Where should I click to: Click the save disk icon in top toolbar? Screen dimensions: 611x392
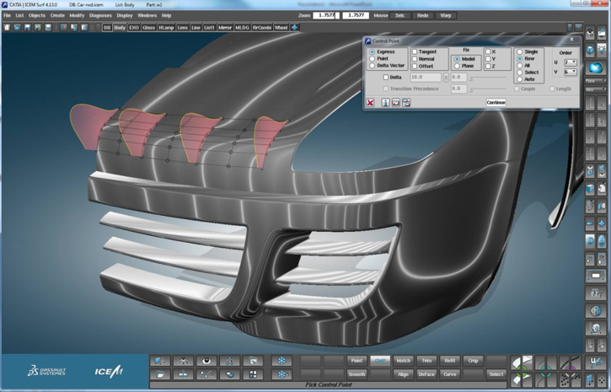tap(27, 27)
